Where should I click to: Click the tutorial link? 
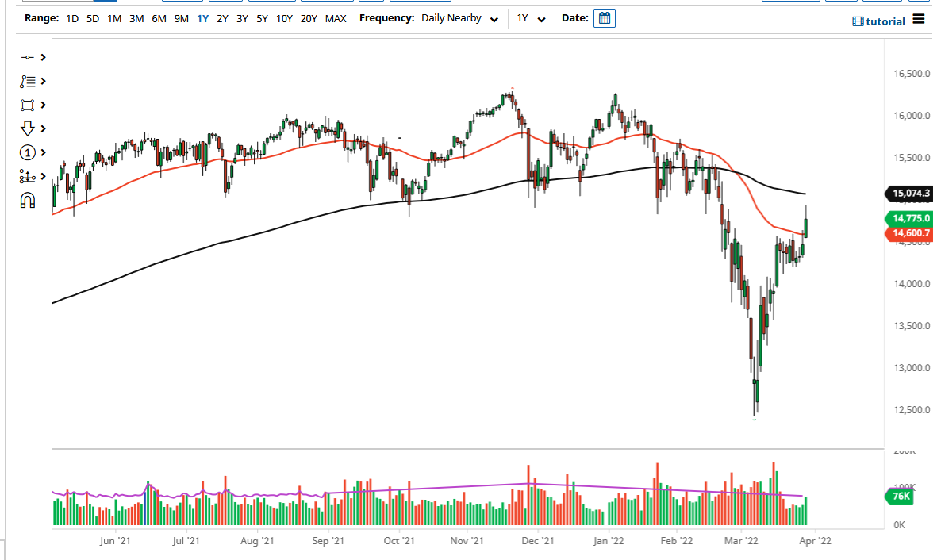pyautogui.click(x=878, y=21)
